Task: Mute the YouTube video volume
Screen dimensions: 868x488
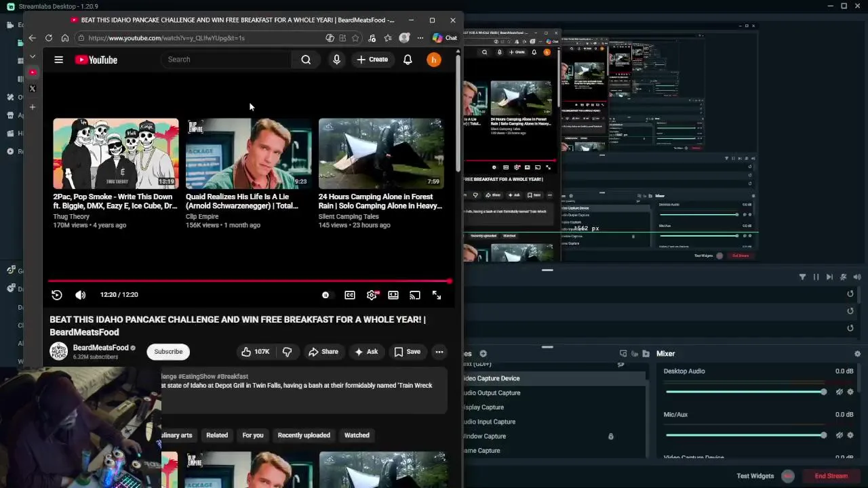Action: tap(81, 295)
